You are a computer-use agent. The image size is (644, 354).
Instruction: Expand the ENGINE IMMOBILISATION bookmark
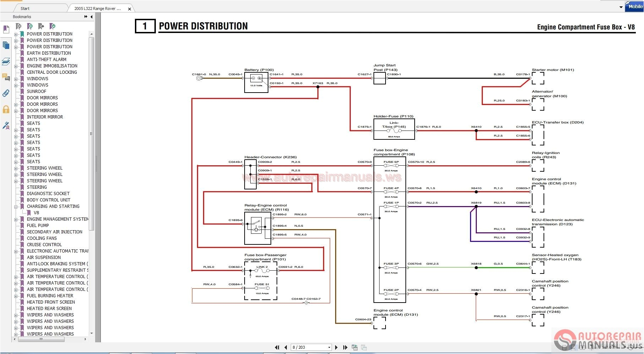click(x=15, y=66)
